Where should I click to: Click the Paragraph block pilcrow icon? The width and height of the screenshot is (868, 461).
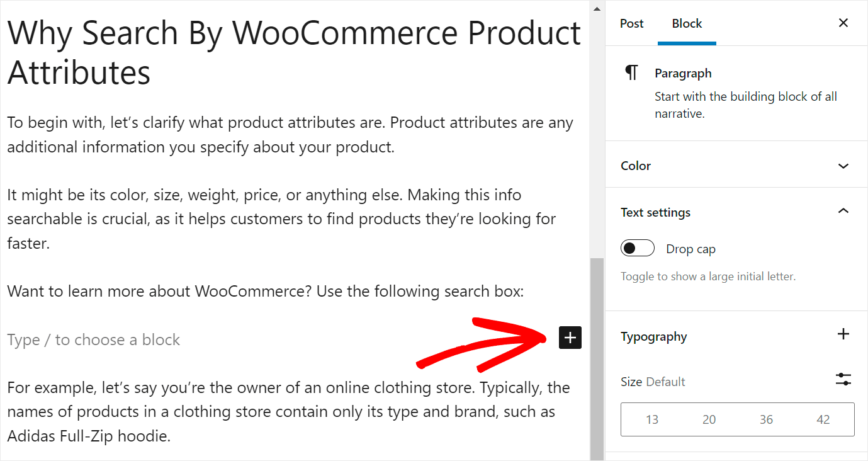coord(631,73)
